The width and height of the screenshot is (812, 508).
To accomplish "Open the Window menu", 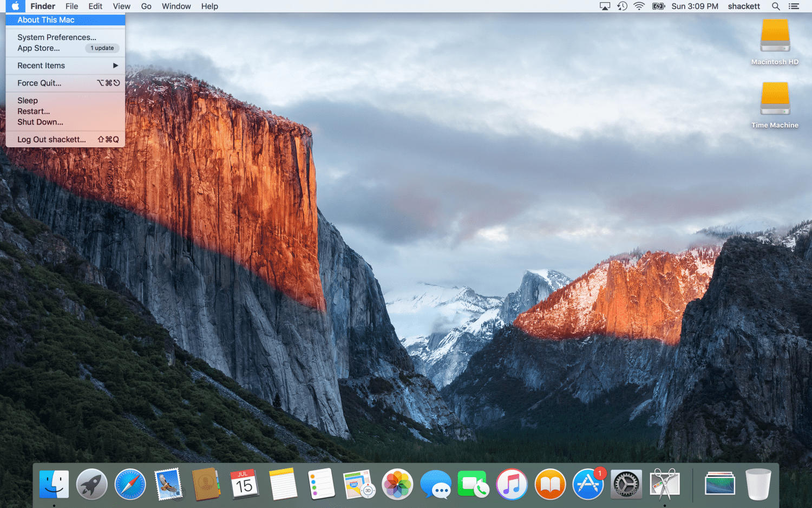I will (x=176, y=6).
